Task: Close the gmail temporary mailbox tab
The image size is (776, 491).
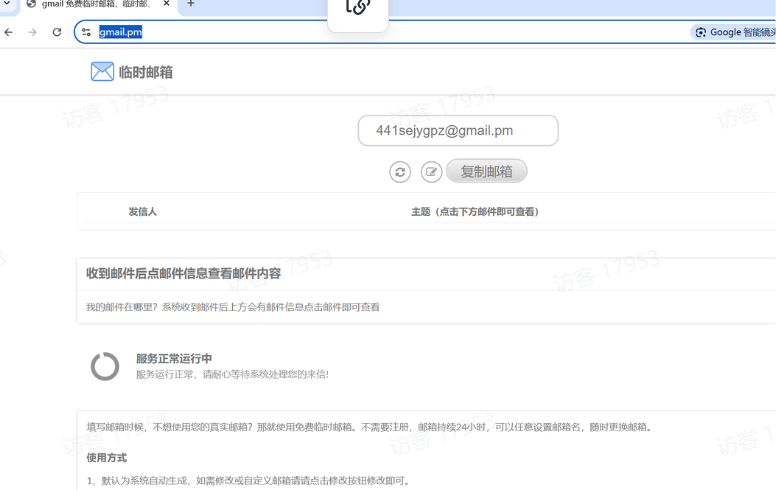Action: (166, 3)
